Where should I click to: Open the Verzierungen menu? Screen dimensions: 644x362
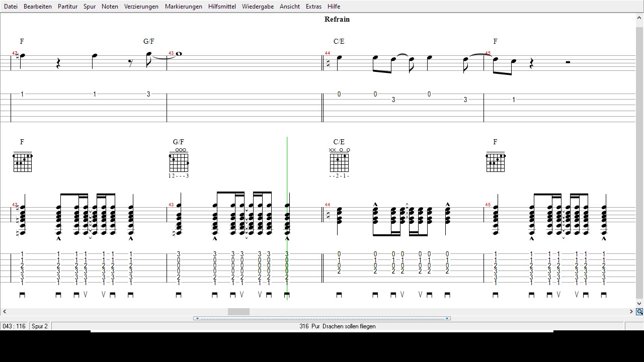(x=141, y=7)
